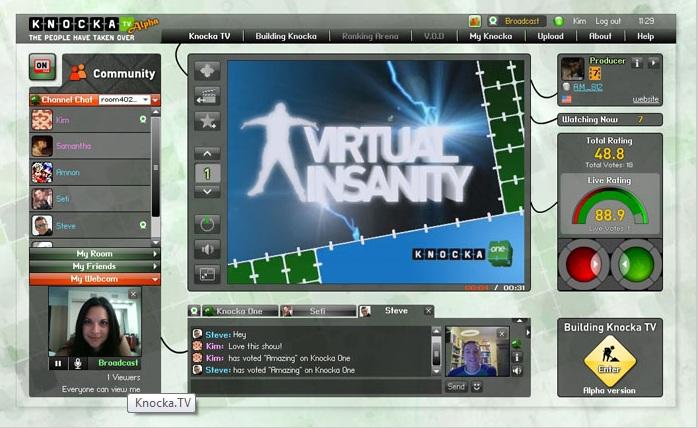Open My Knocka menu
The image size is (698, 428).
tap(491, 37)
